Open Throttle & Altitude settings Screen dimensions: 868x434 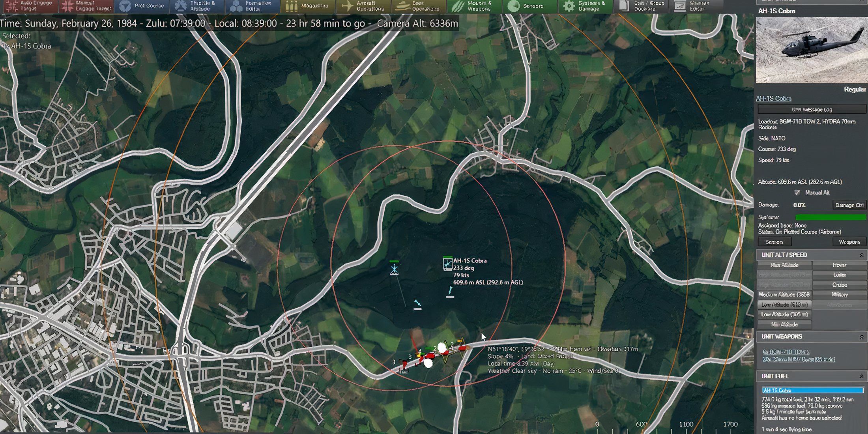(197, 6)
